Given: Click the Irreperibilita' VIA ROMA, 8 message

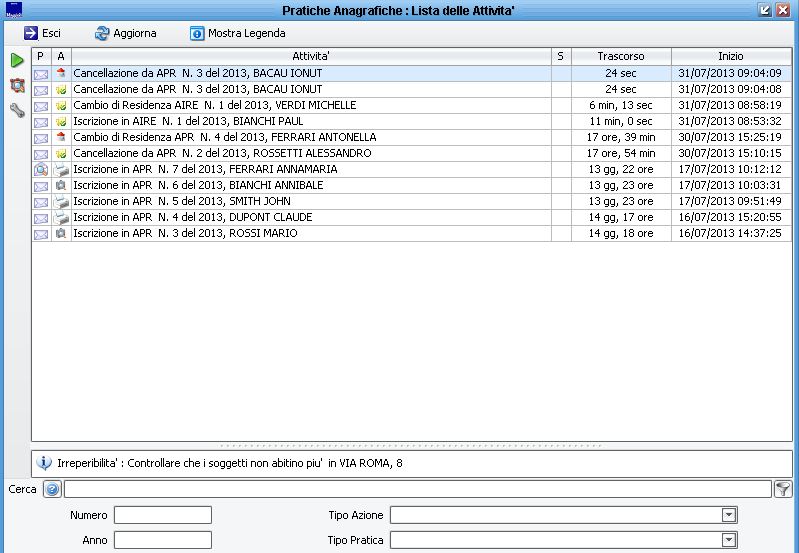Looking at the screenshot, I should [230, 463].
